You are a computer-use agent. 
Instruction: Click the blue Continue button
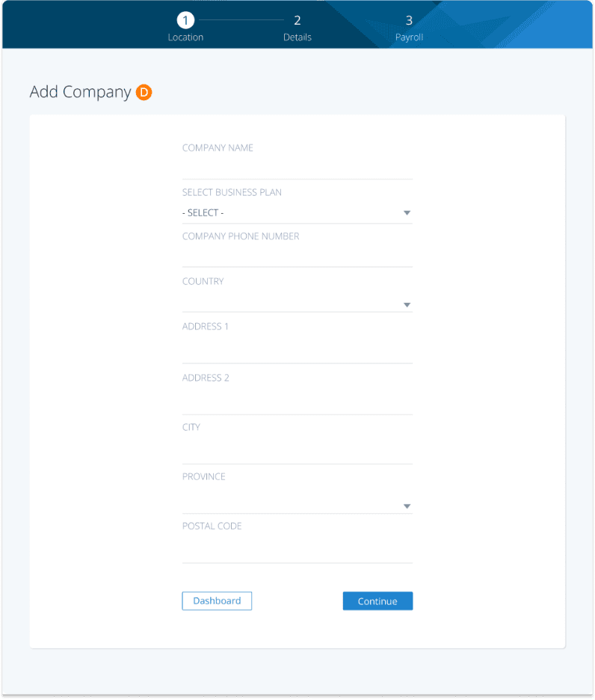click(x=377, y=601)
